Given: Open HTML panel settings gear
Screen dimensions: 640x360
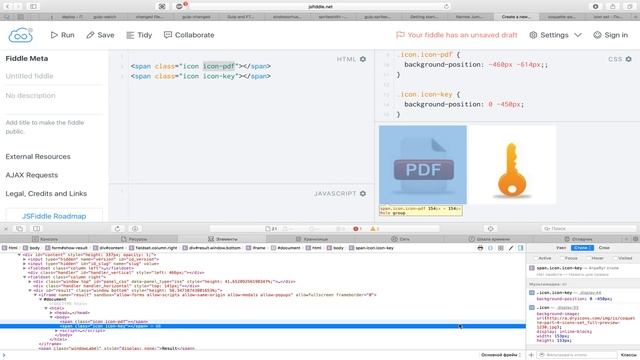Looking at the screenshot, I should point(363,59).
